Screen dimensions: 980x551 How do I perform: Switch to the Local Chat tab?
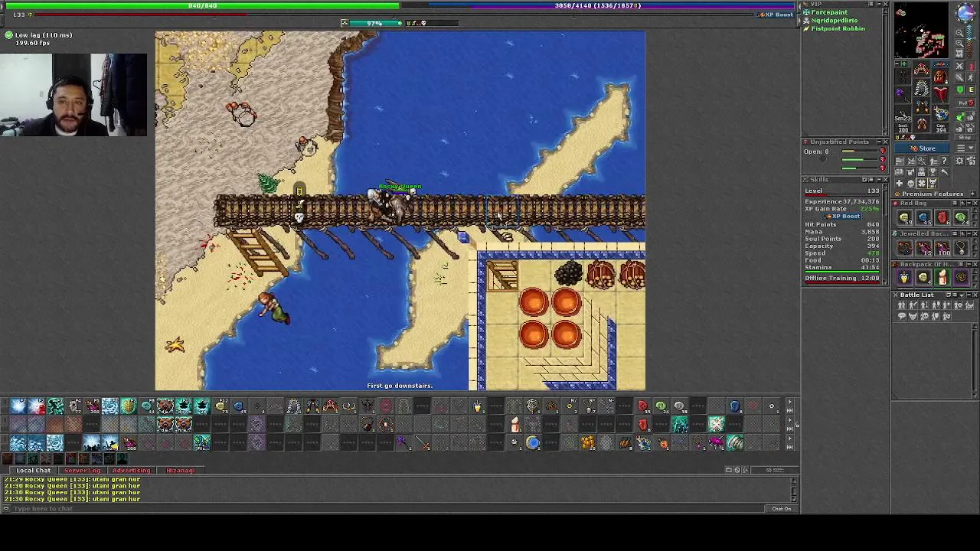pos(33,470)
